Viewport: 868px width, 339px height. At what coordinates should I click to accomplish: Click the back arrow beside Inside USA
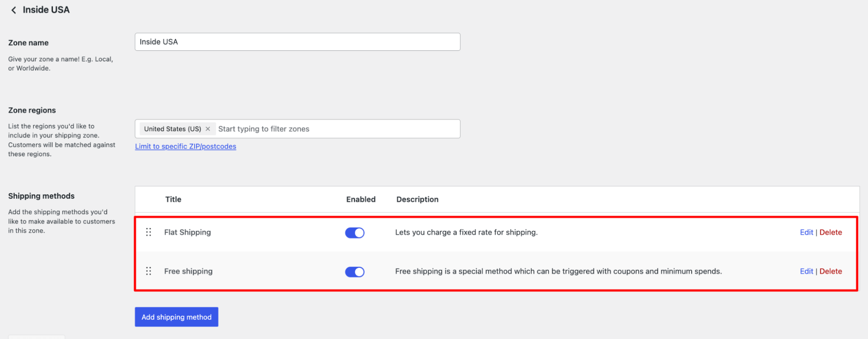click(x=13, y=10)
